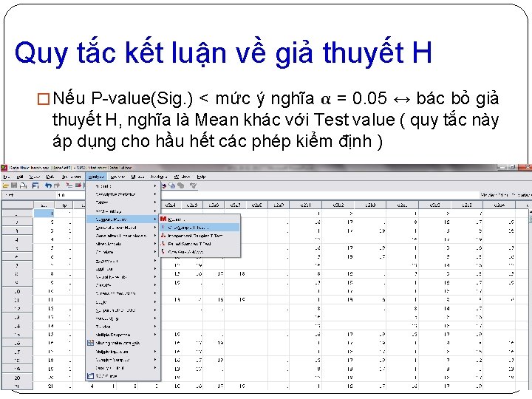Open the Utilities menu

(137, 177)
